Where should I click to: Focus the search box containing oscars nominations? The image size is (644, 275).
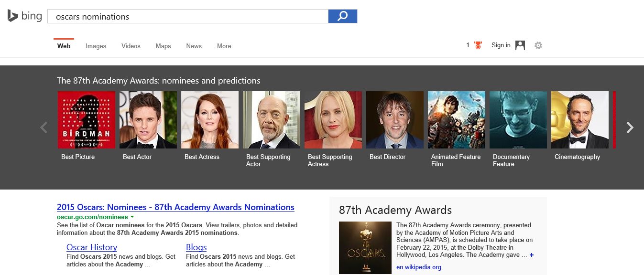point(188,16)
